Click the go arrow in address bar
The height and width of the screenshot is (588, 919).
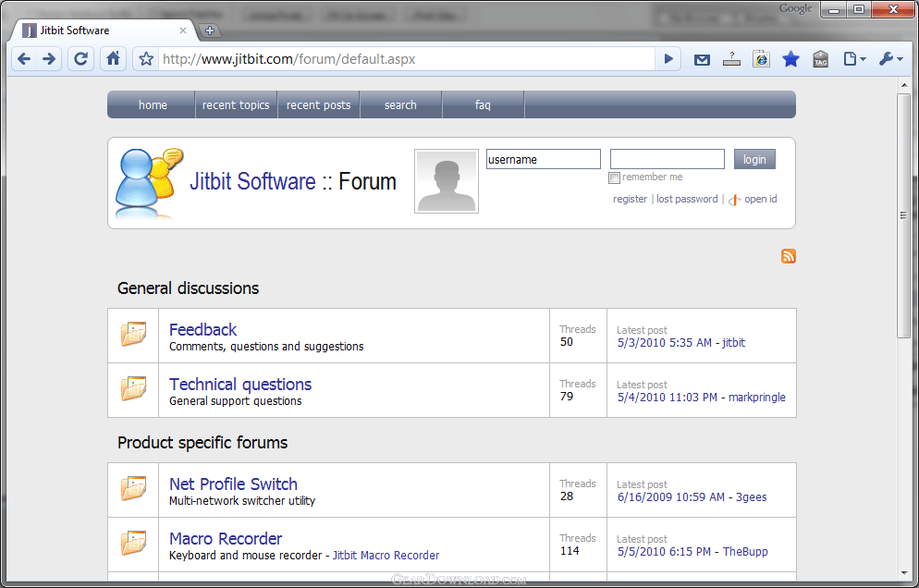(x=668, y=59)
